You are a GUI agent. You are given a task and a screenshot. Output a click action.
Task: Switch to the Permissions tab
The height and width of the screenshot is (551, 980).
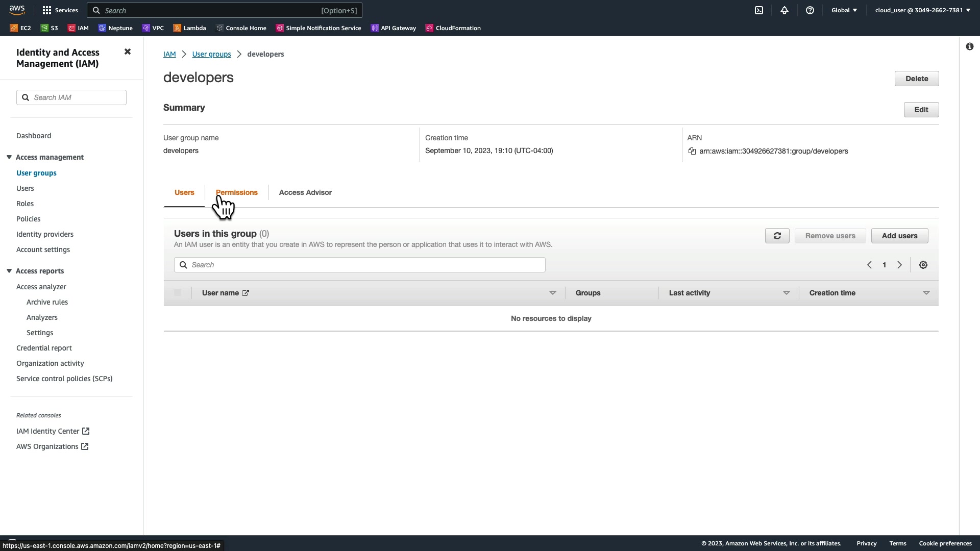[237, 192]
